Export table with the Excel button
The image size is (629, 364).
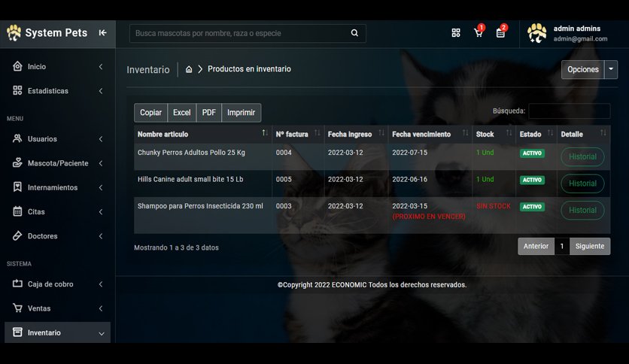(x=182, y=113)
